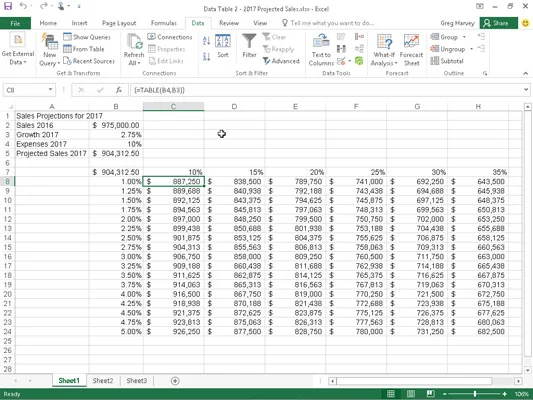Click the Filter funnel icon
This screenshot has height=400, width=533.
click(x=249, y=41)
